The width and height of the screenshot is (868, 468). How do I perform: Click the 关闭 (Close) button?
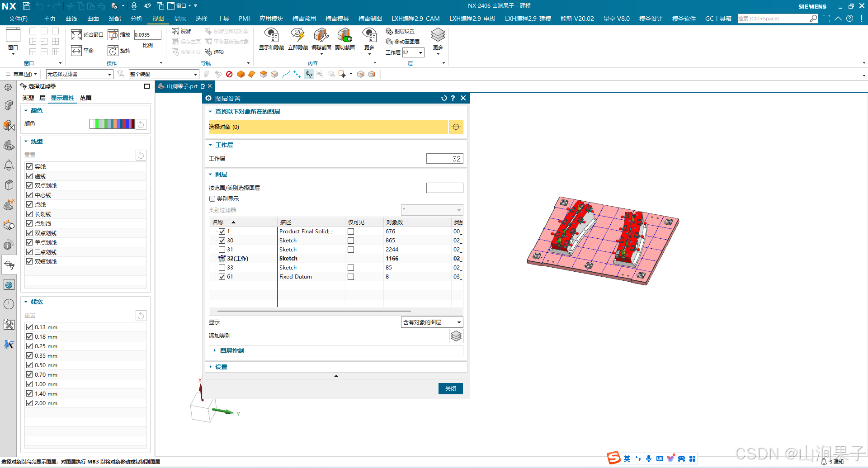(451, 389)
